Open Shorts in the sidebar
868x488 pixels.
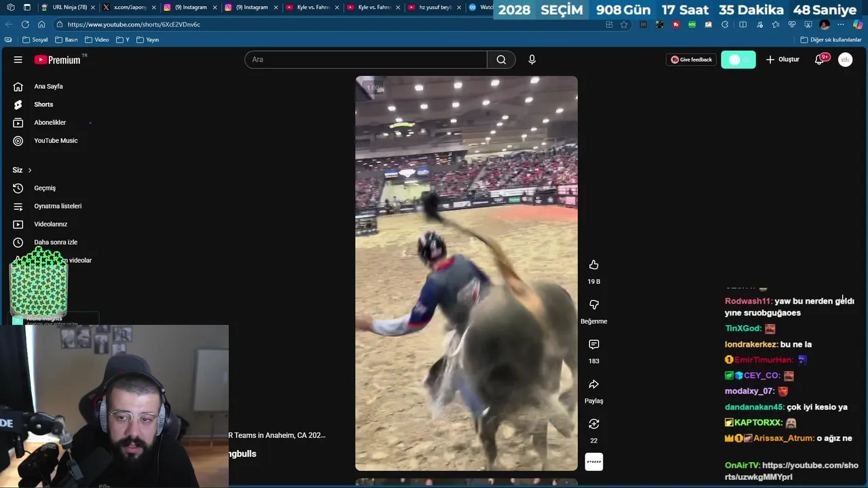point(43,104)
